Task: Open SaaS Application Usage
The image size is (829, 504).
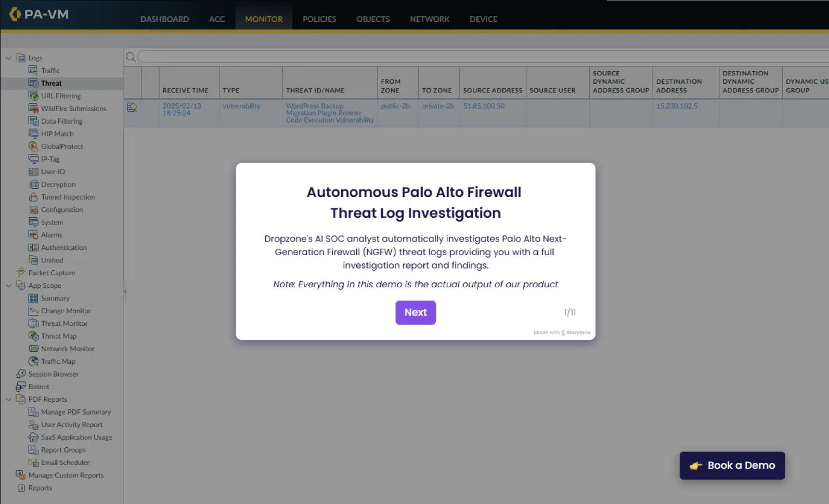Action: 76,437
